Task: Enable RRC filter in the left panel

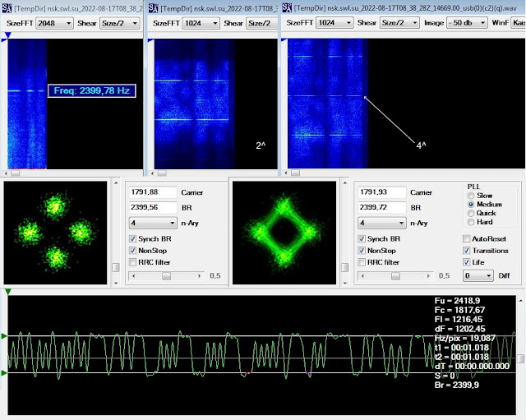Action: coord(133,262)
